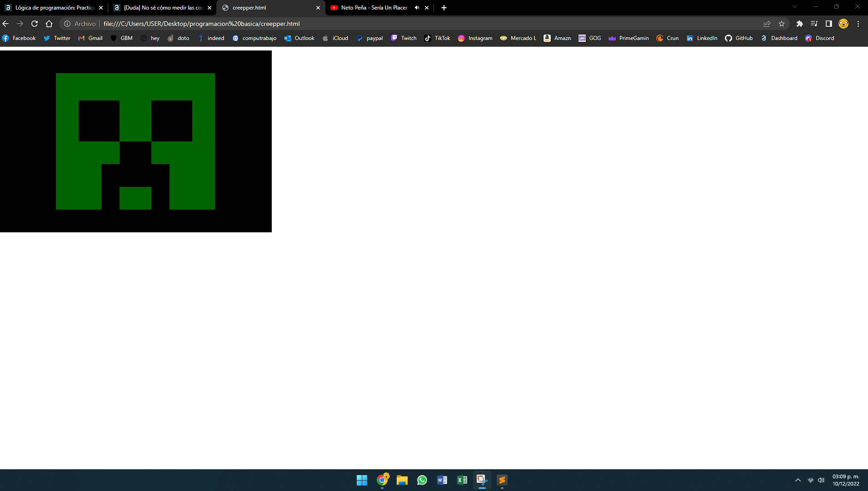Open the Gmail bookmark
868x491 pixels.
click(x=90, y=38)
